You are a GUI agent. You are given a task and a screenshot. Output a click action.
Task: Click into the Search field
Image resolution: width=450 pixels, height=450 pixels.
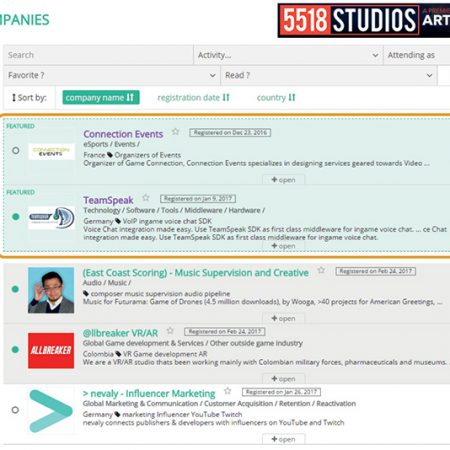coord(98,55)
